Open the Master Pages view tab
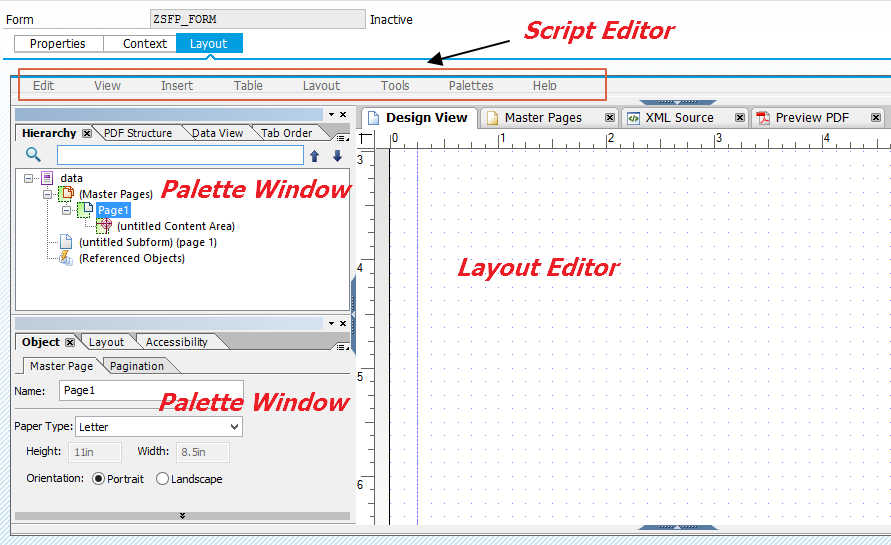Screen dimensions: 891x545 point(543,118)
